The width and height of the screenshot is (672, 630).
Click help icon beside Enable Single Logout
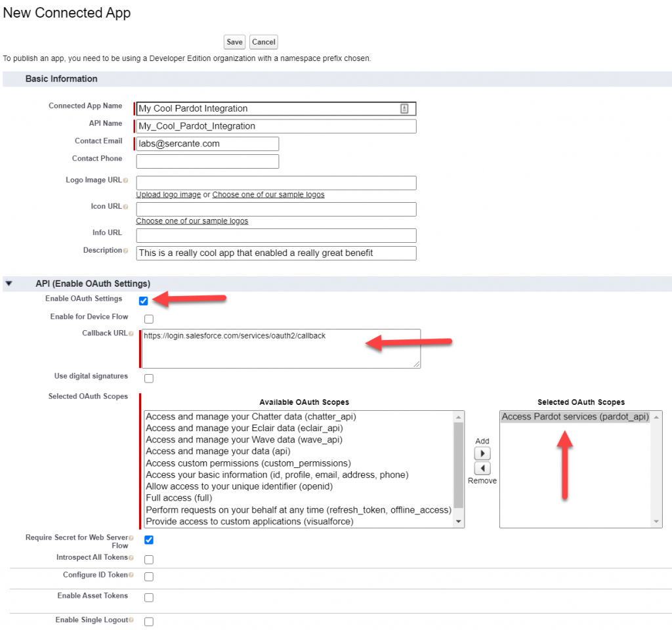(x=131, y=621)
